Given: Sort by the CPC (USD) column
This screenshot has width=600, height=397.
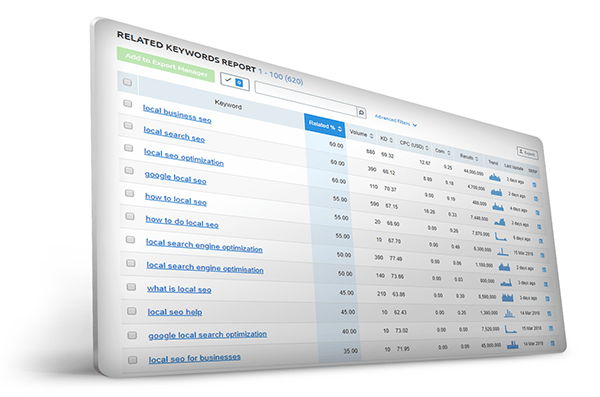Looking at the screenshot, I should pos(414,145).
